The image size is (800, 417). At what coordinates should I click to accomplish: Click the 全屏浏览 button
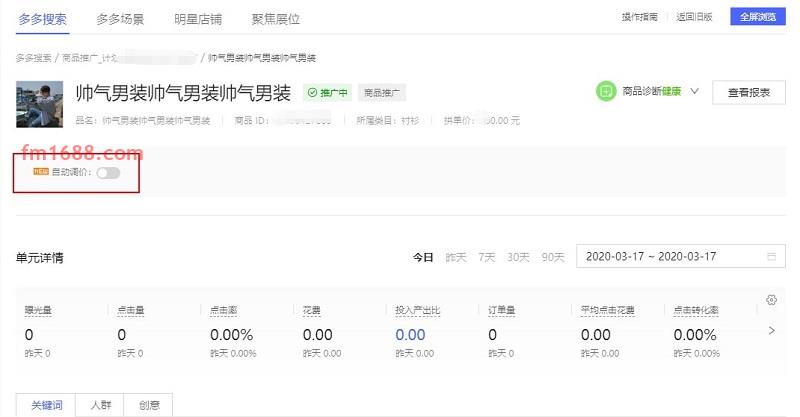758,16
